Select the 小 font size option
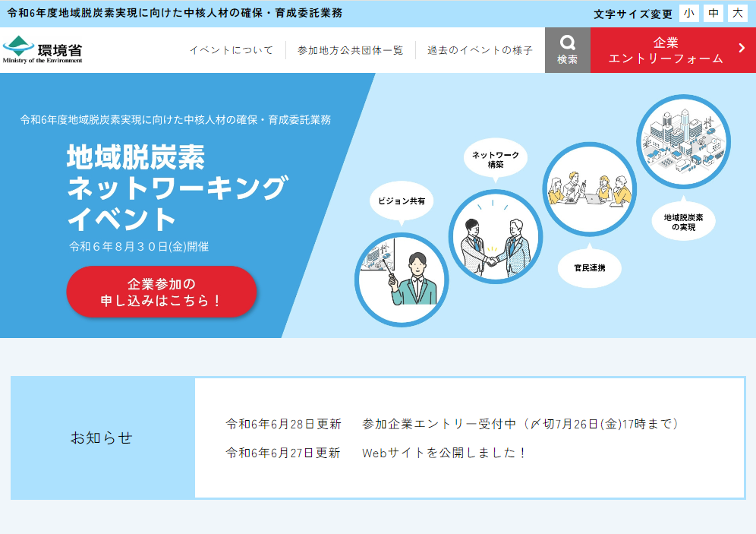Screen dimensions: 756x534 (x=688, y=13)
